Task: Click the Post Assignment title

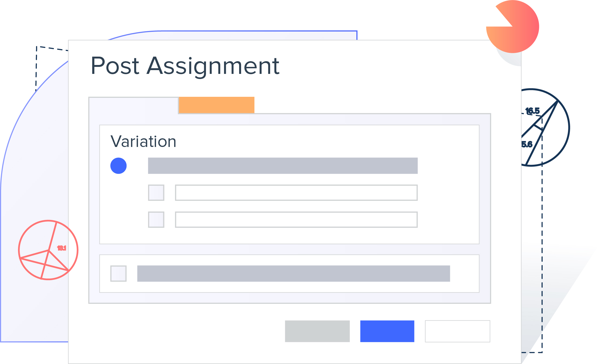Action: point(185,66)
